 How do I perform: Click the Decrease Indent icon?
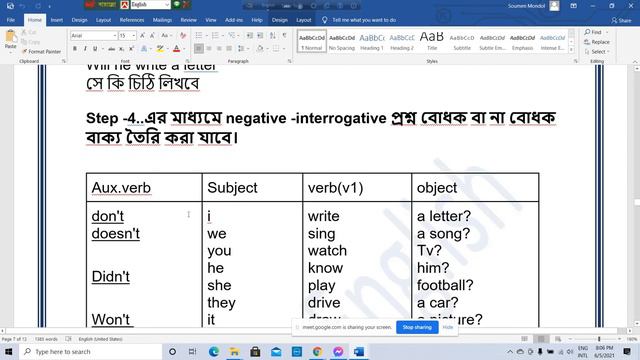coord(249,36)
